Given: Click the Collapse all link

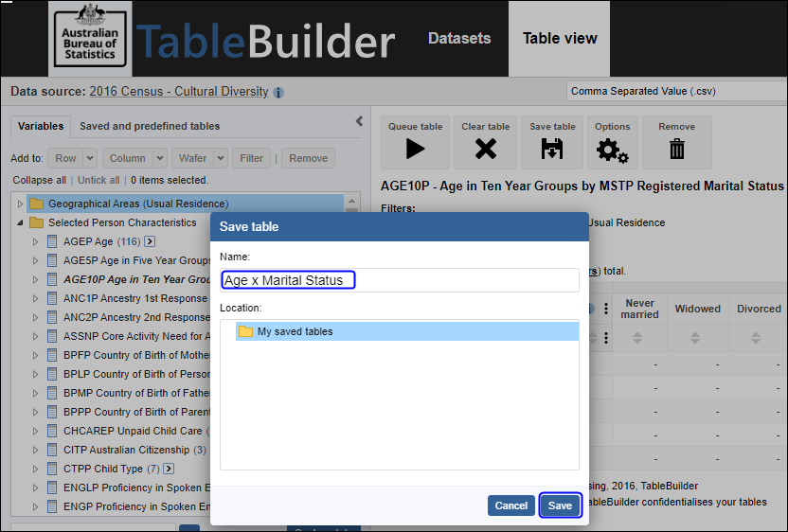Looking at the screenshot, I should coord(39,180).
